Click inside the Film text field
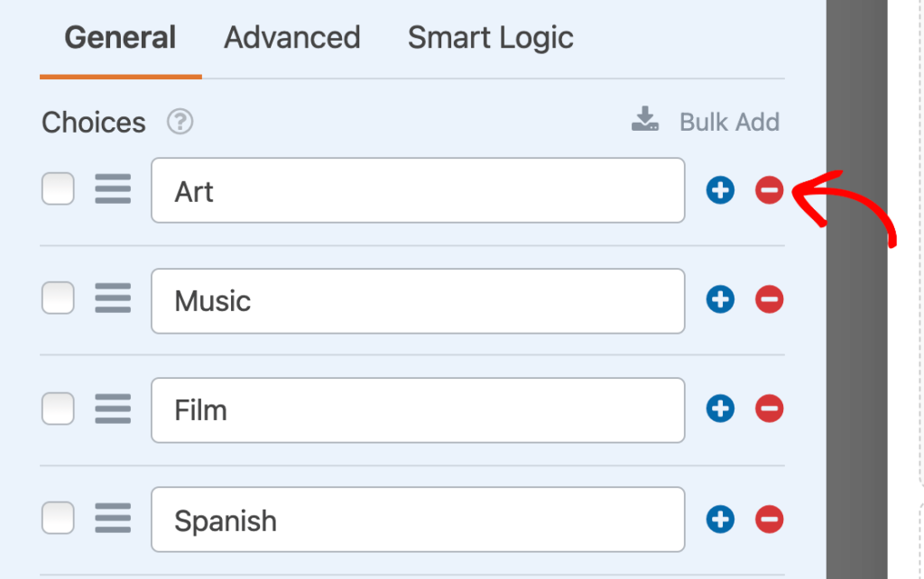 (417, 409)
